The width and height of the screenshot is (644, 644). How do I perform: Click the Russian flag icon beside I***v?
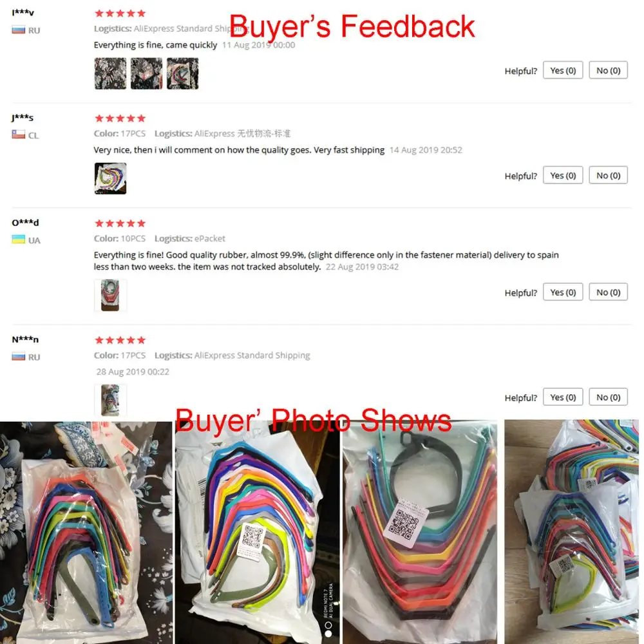tap(19, 30)
